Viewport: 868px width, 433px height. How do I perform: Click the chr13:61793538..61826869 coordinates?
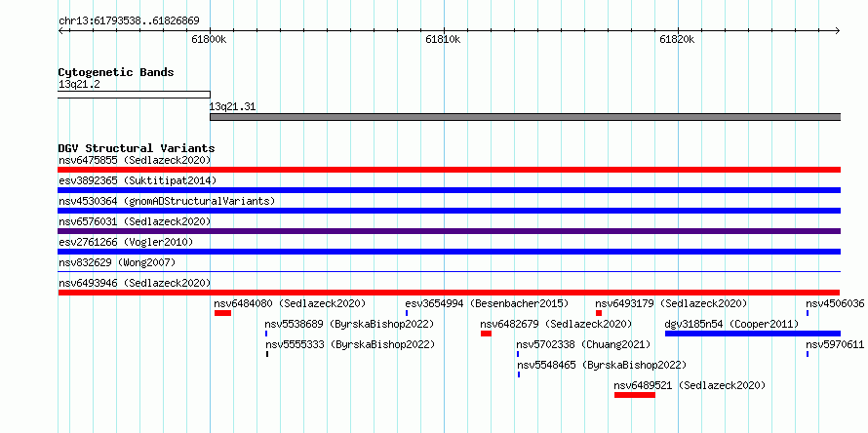pos(129,21)
